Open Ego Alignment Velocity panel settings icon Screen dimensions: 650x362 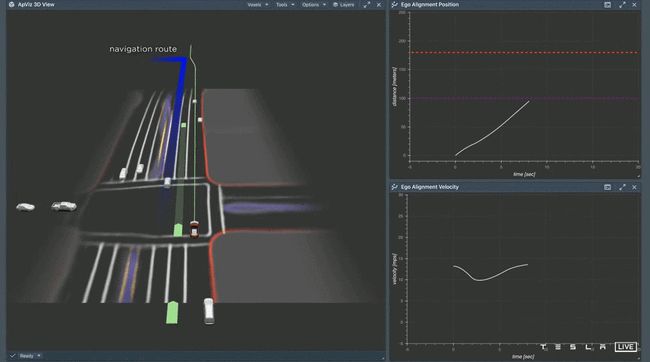[x=607, y=187]
